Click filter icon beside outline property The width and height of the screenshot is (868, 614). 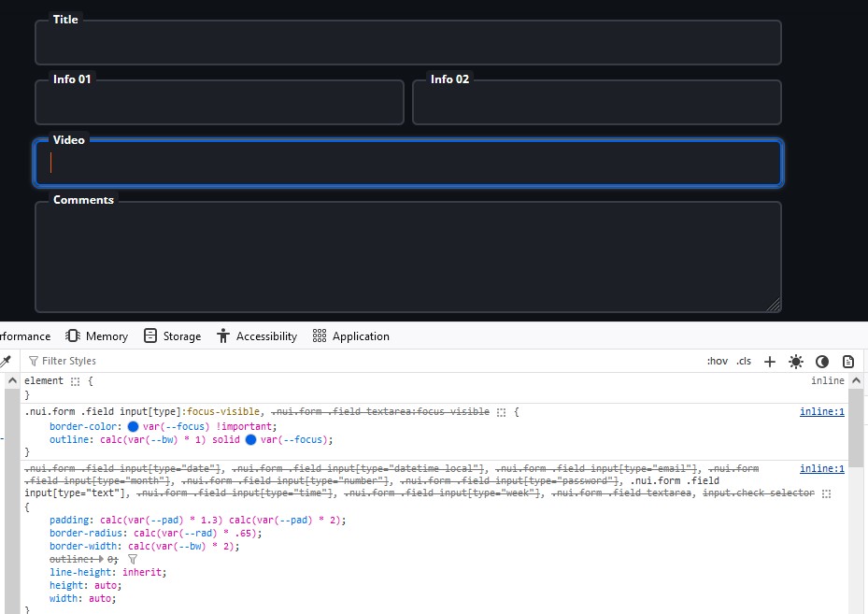coord(132,559)
